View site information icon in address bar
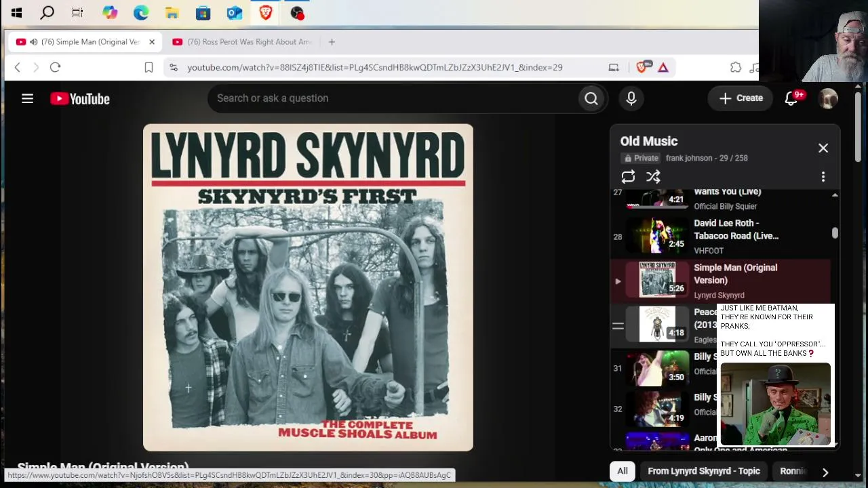868x488 pixels. (174, 67)
